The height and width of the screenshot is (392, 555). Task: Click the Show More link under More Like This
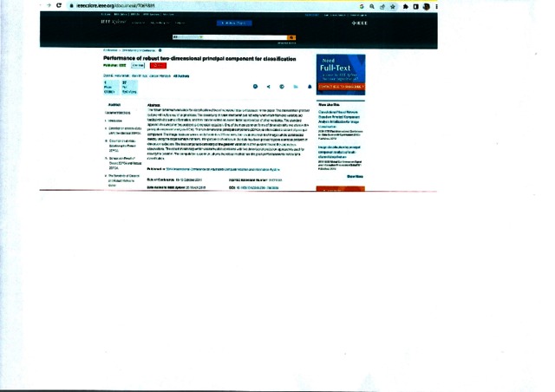pos(355,176)
